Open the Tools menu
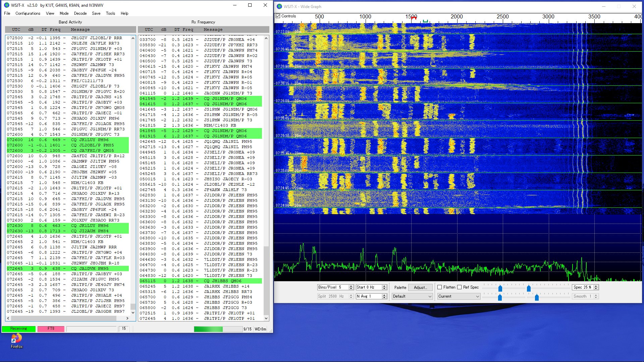 point(110,13)
